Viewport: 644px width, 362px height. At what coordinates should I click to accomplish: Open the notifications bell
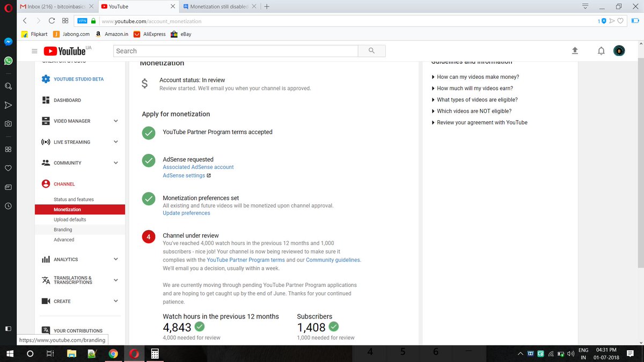point(601,51)
